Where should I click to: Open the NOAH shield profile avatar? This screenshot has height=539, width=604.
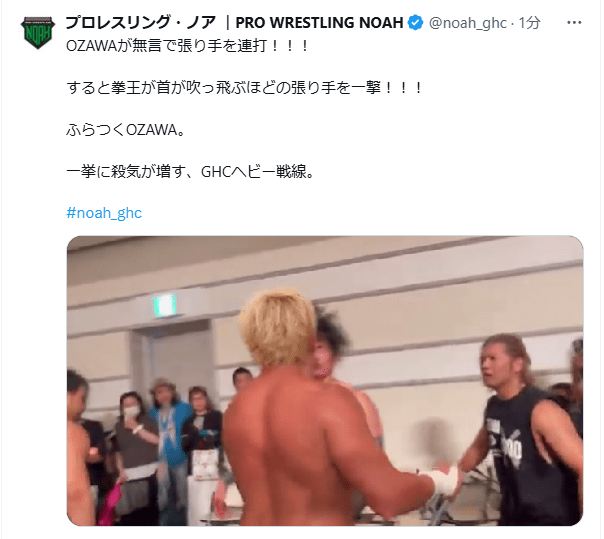click(37, 32)
